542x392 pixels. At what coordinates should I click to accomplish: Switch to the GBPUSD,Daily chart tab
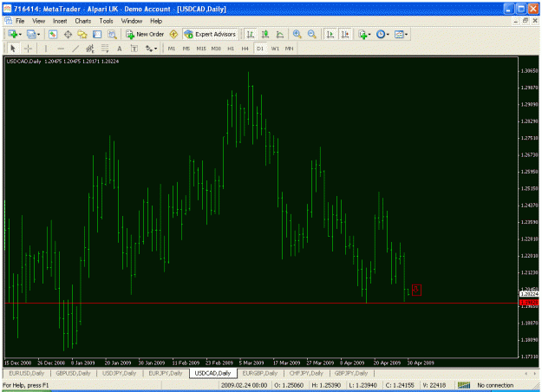[x=73, y=373]
